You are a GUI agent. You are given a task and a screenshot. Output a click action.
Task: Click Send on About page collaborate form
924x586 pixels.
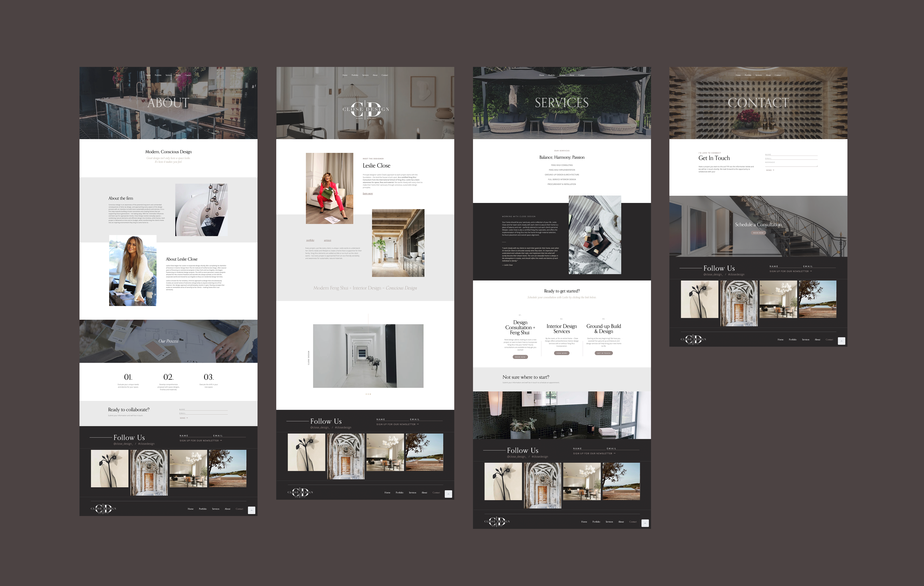[x=184, y=418]
